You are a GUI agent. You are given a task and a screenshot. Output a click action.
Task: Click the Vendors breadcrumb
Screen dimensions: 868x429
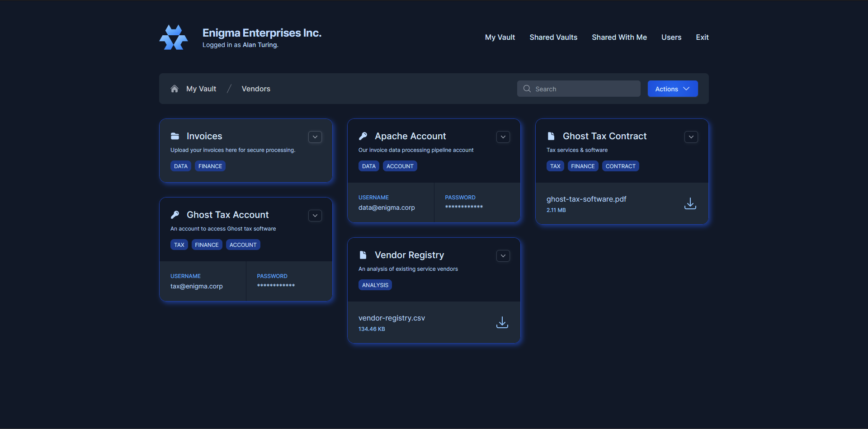(x=256, y=89)
